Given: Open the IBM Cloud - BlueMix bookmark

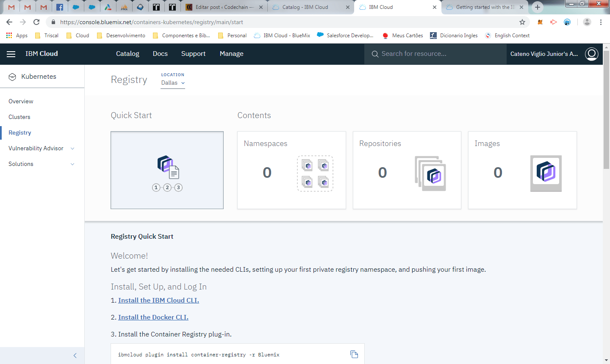Looking at the screenshot, I should (282, 36).
